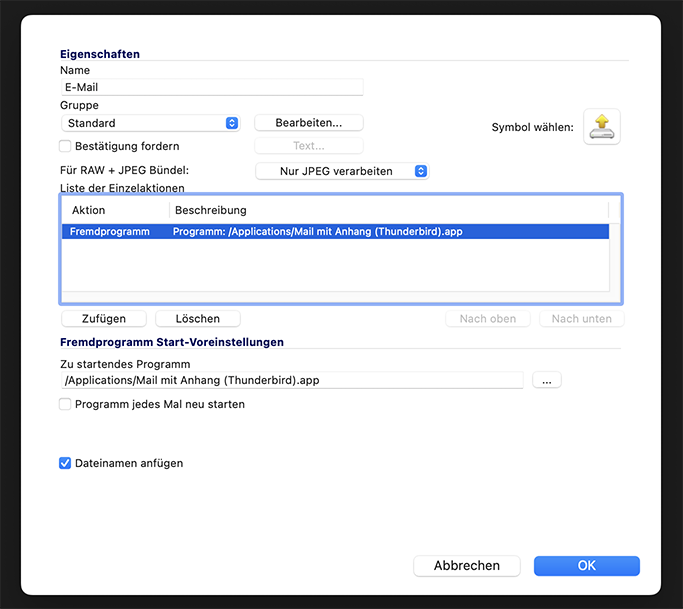Click the disabled Text... button

[309, 145]
